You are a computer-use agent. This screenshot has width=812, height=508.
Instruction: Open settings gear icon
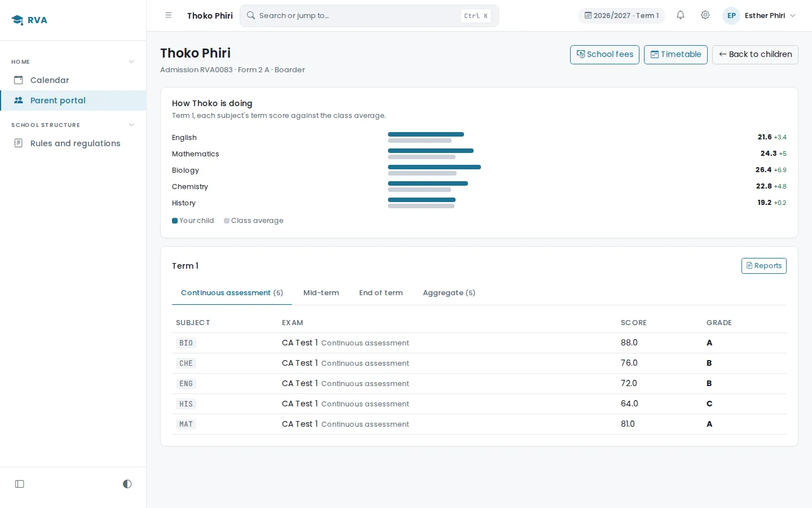click(x=705, y=15)
